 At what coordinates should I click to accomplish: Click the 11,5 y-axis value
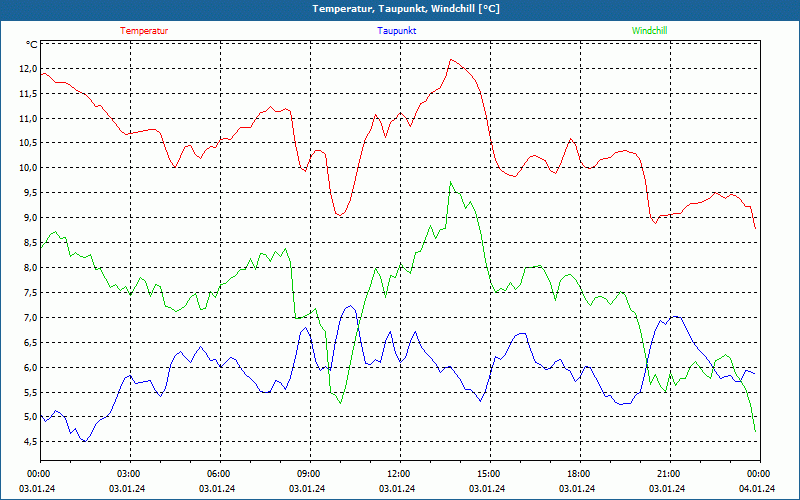29,94
